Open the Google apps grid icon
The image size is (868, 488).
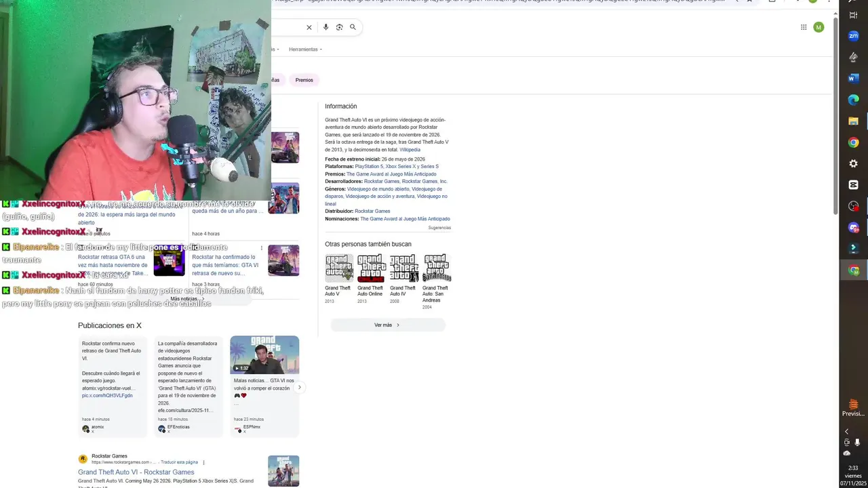click(804, 27)
